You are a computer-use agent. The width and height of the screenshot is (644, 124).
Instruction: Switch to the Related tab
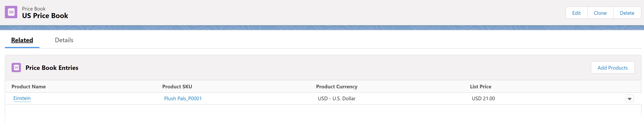pos(22,40)
